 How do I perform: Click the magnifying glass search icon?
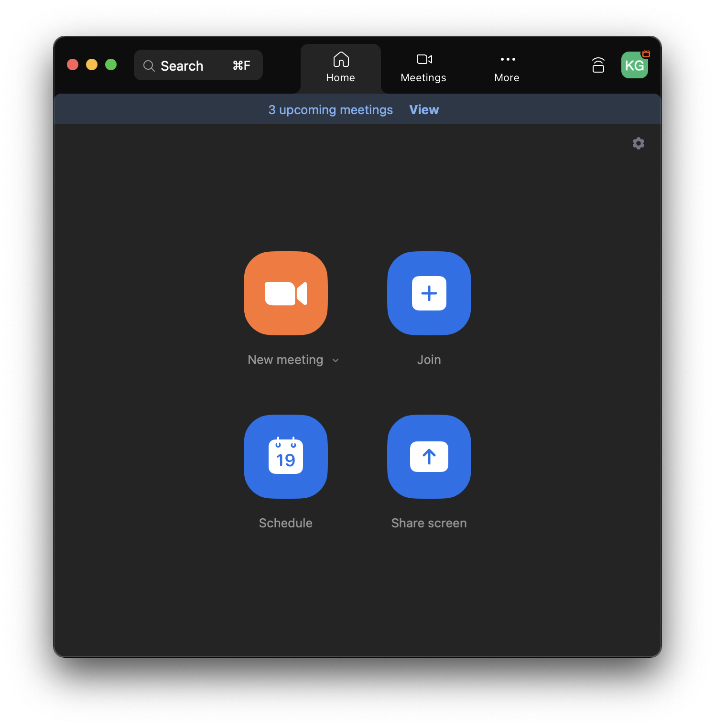[149, 66]
